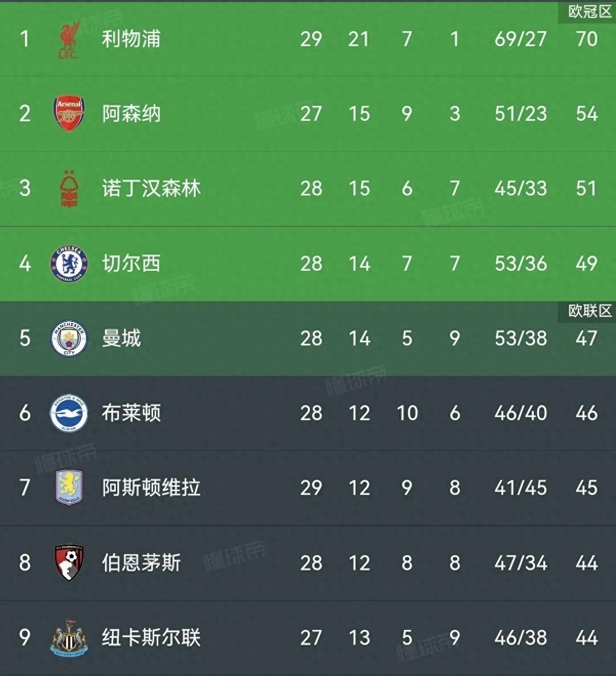Tap the Bournemouth club crest
616x676 pixels.
[x=69, y=562]
